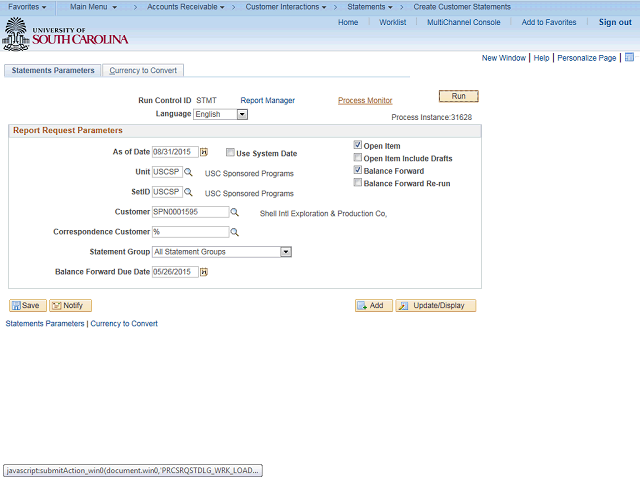Image resolution: width=640 pixels, height=480 pixels.
Task: Click lookup magnifier next to SetID field
Action: (x=188, y=192)
